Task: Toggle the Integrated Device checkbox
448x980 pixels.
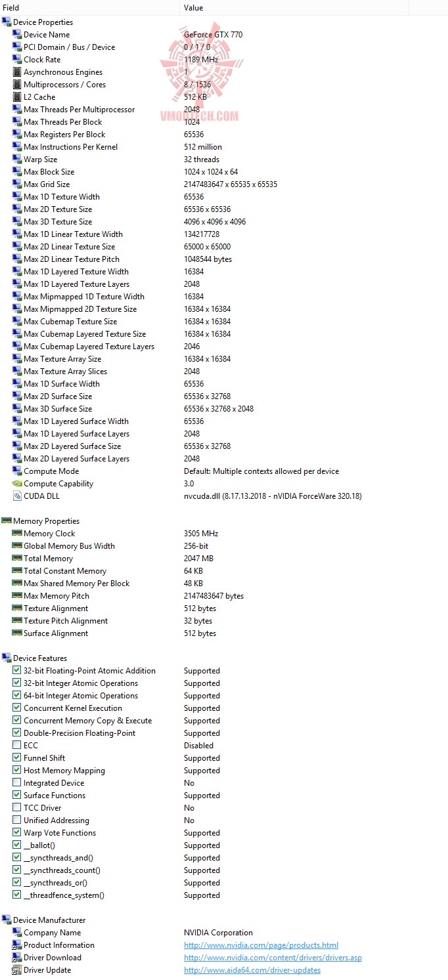Action: coord(16,783)
